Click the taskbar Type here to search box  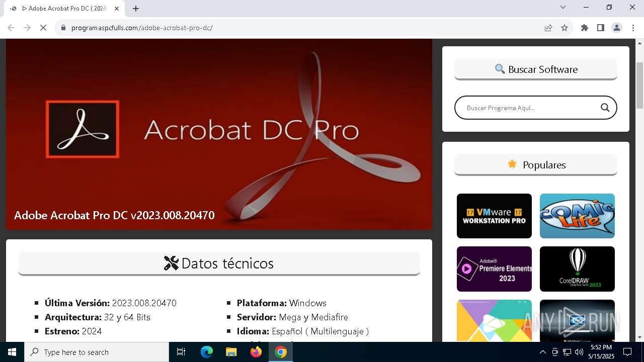[97, 352]
